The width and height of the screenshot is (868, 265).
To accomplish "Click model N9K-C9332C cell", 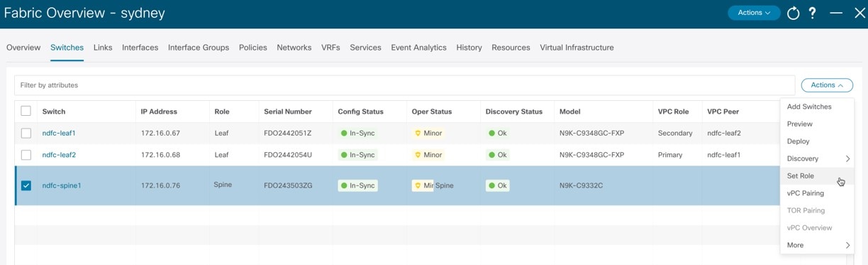I will (x=581, y=185).
